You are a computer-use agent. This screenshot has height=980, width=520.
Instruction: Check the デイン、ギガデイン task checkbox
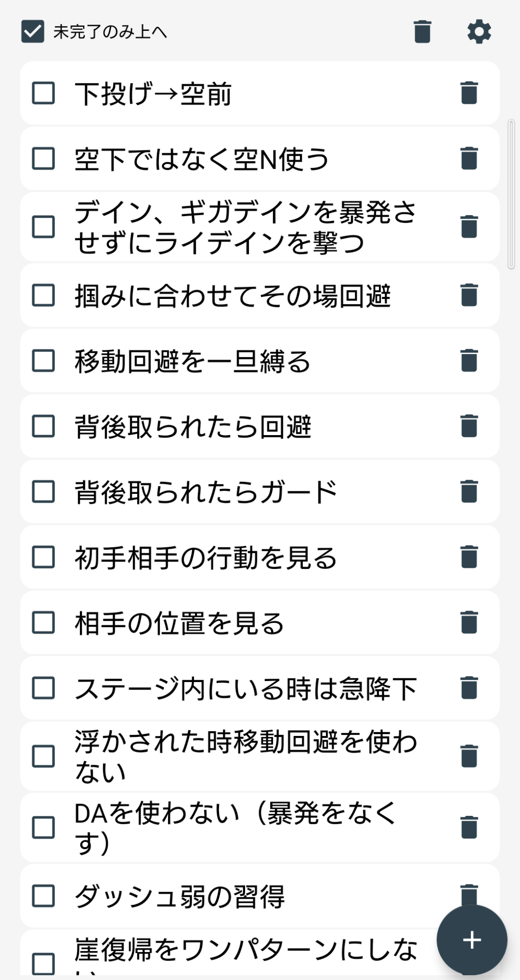(43, 227)
